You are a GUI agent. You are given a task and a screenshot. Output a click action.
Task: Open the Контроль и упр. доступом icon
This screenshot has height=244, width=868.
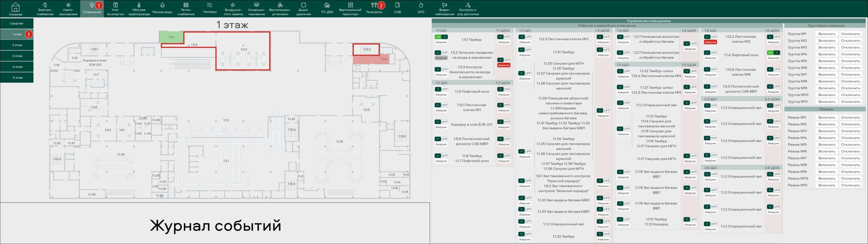click(468, 9)
